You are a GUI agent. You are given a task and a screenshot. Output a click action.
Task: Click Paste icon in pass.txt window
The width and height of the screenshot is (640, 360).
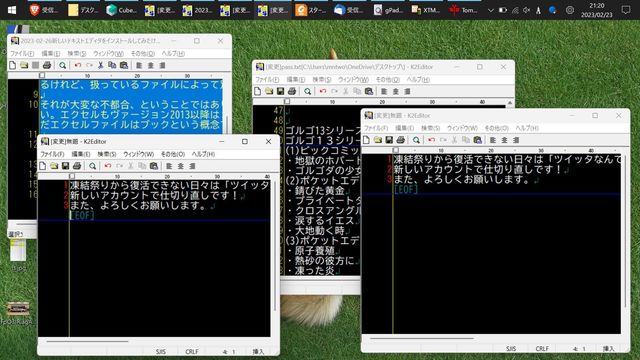369,91
